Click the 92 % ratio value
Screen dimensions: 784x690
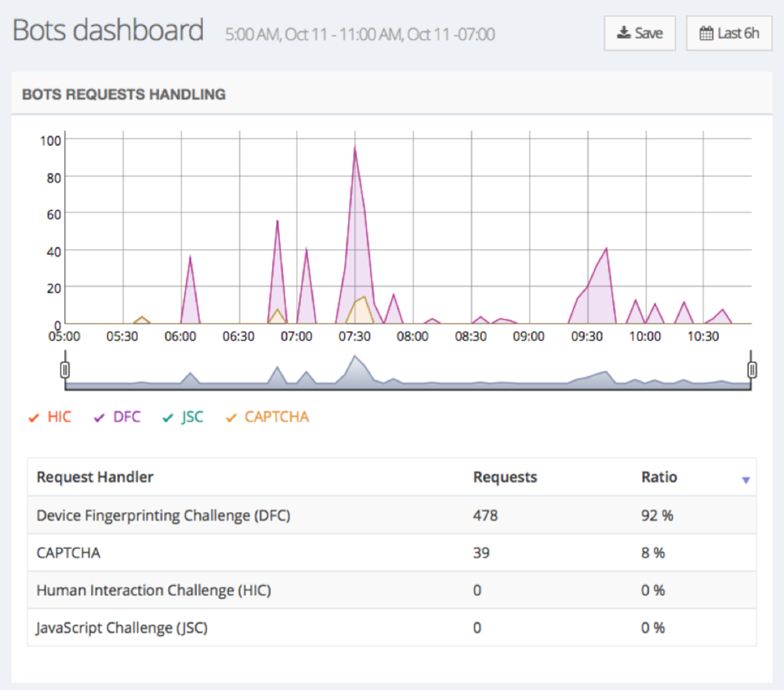657,515
